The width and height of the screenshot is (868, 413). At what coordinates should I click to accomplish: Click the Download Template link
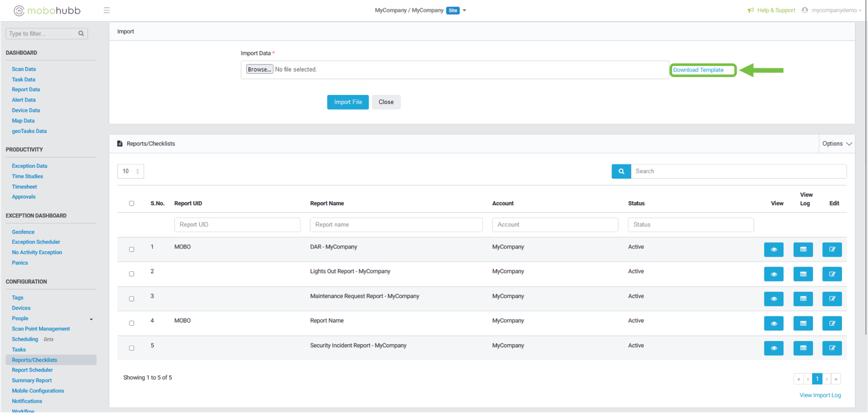(x=698, y=70)
